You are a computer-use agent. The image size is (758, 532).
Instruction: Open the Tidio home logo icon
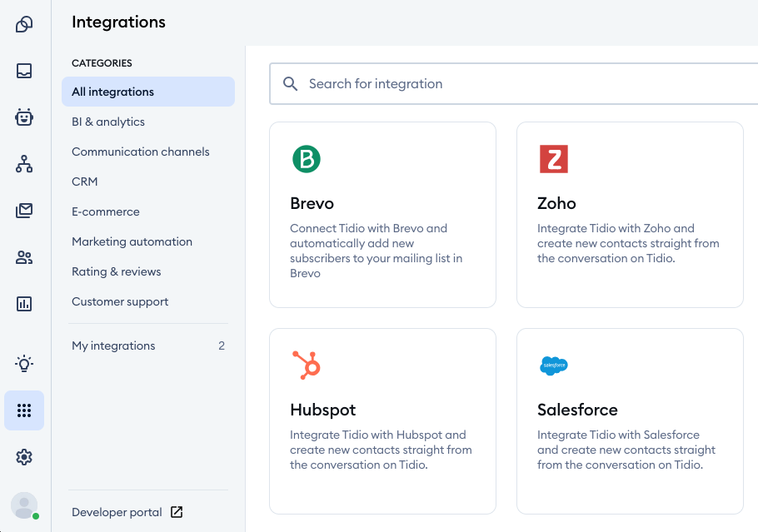(x=24, y=24)
